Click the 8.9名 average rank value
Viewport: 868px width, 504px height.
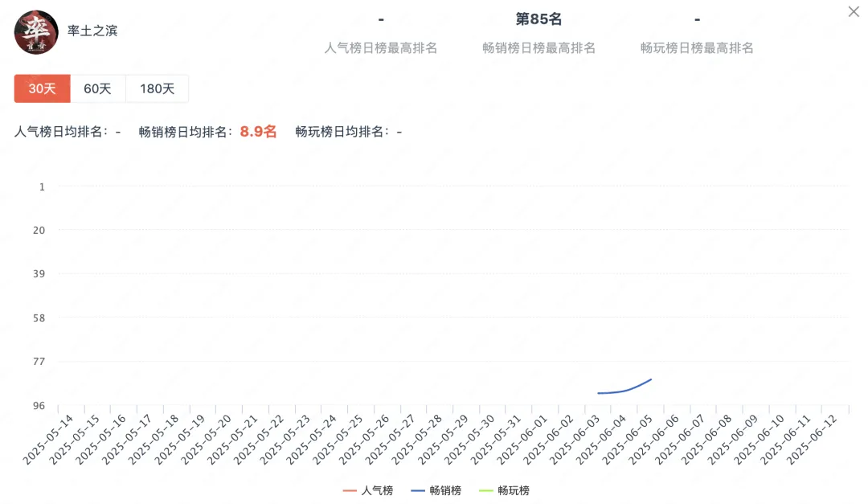point(258,132)
